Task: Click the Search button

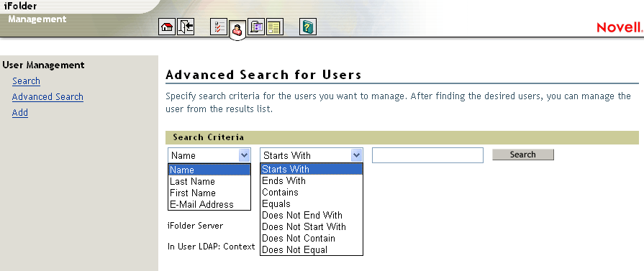Action: pyautogui.click(x=523, y=155)
